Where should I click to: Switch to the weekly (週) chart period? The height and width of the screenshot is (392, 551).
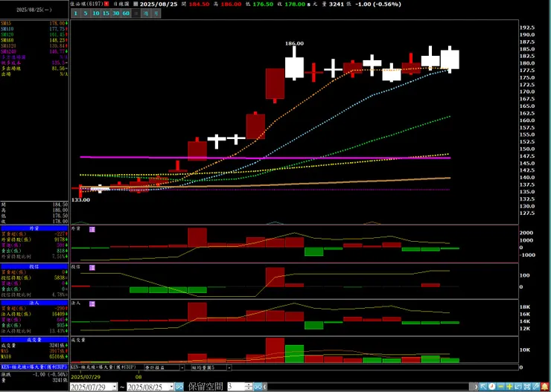pyautogui.click(x=146, y=13)
